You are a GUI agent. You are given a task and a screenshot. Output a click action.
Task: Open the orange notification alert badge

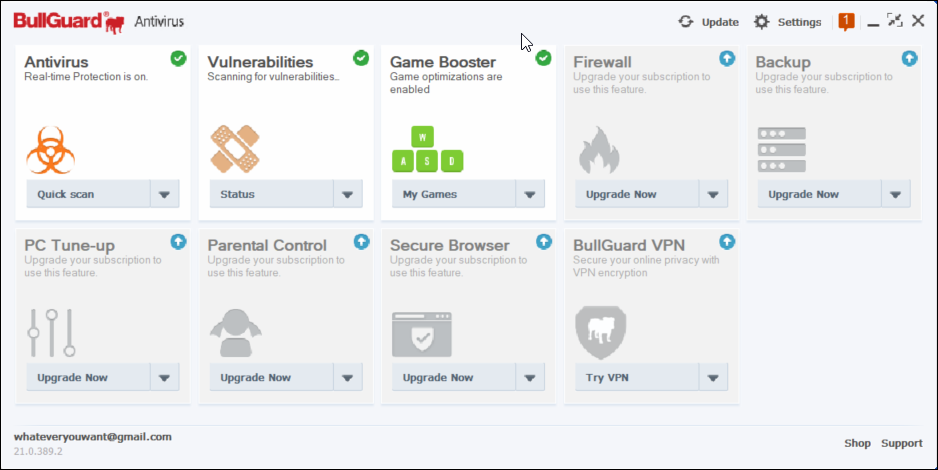point(846,21)
